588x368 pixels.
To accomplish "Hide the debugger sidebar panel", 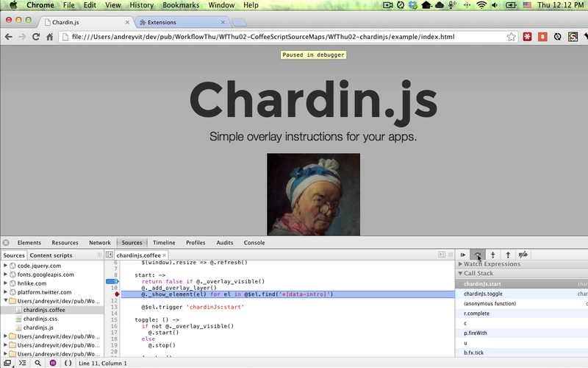I will click(442, 255).
